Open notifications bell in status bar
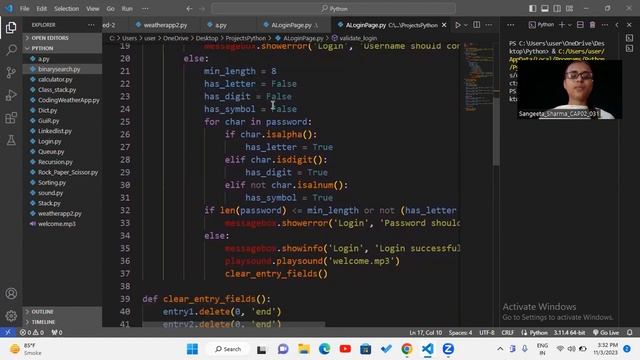 coord(630,332)
